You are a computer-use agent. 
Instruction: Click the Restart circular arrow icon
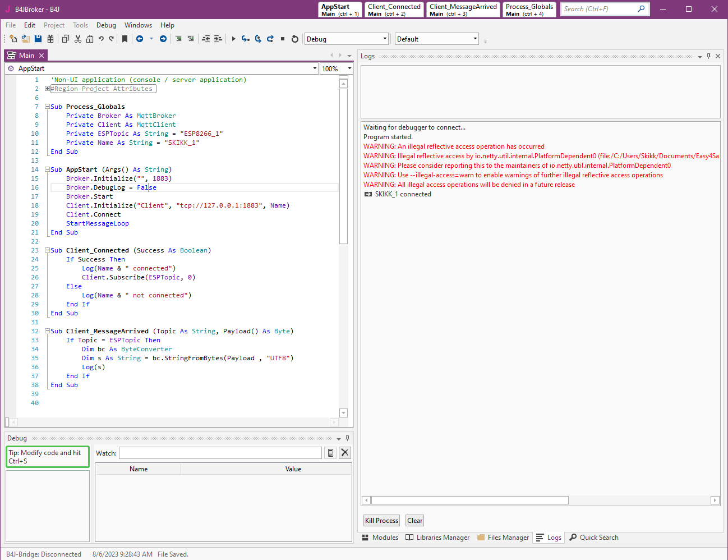click(x=295, y=39)
